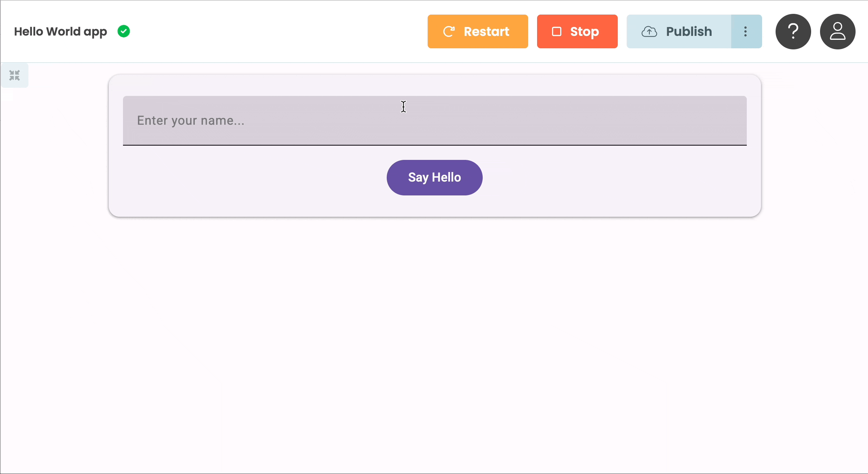Click the collapse view icon in top left
Screen dimensions: 868x474
[15, 75]
